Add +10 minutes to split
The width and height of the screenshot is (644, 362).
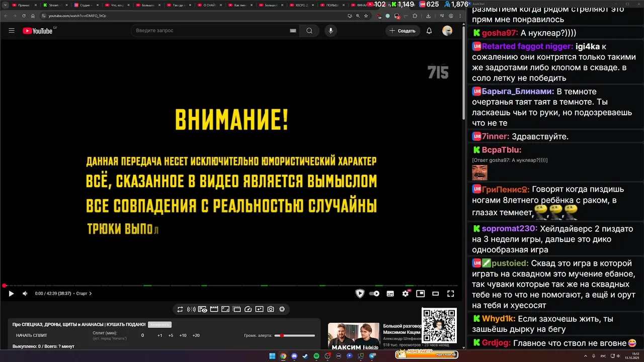point(183,335)
